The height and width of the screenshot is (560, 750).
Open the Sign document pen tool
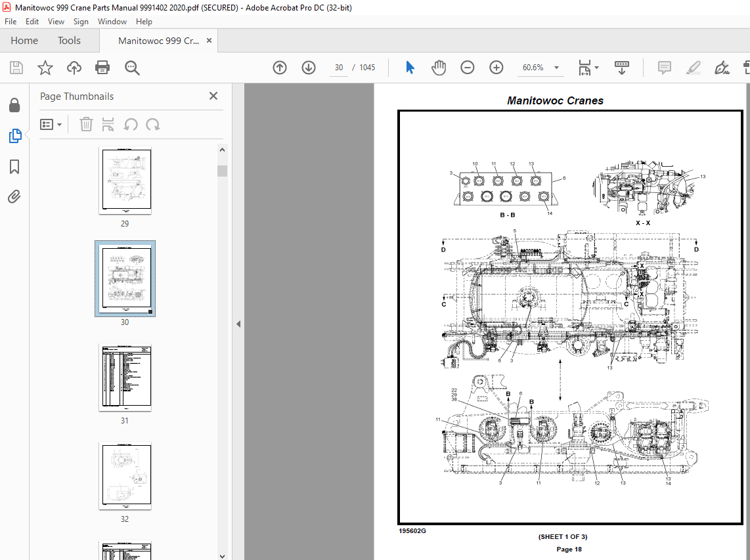(x=721, y=68)
